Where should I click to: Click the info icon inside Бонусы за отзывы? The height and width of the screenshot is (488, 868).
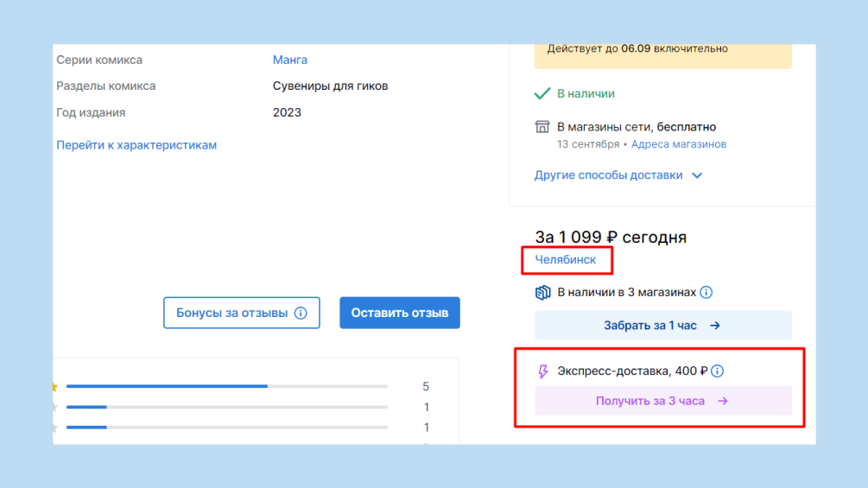pos(301,314)
